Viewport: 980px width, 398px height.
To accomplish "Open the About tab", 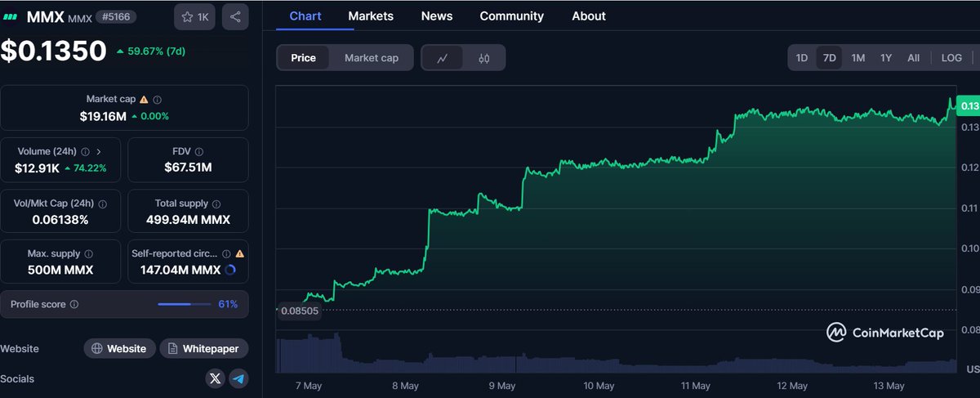I will pos(589,16).
